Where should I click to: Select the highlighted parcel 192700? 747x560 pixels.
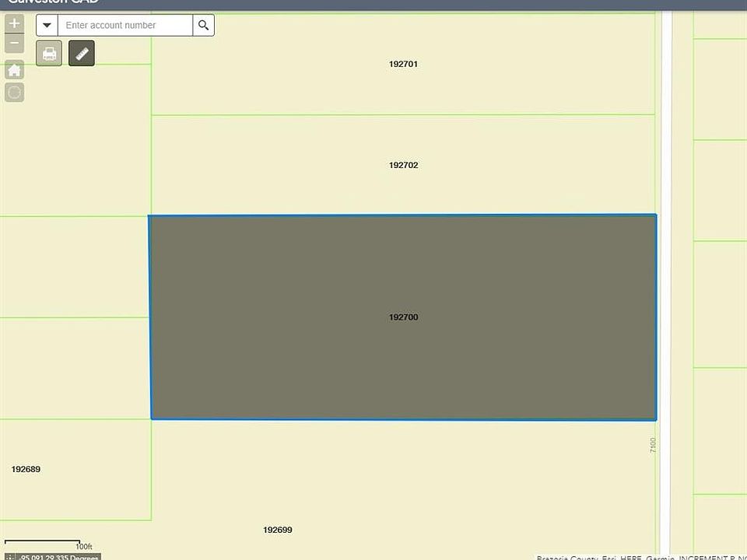pyautogui.click(x=403, y=317)
